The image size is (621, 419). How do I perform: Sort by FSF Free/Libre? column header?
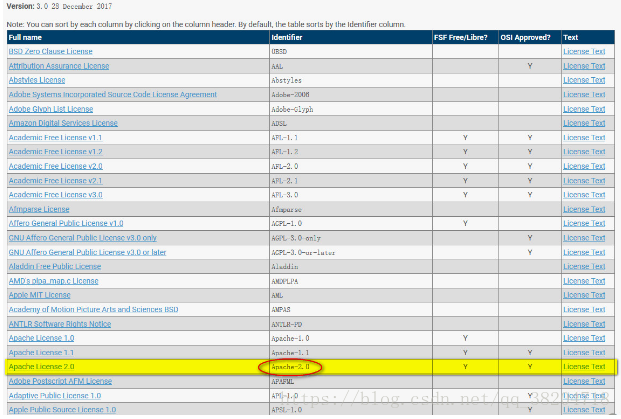click(461, 38)
